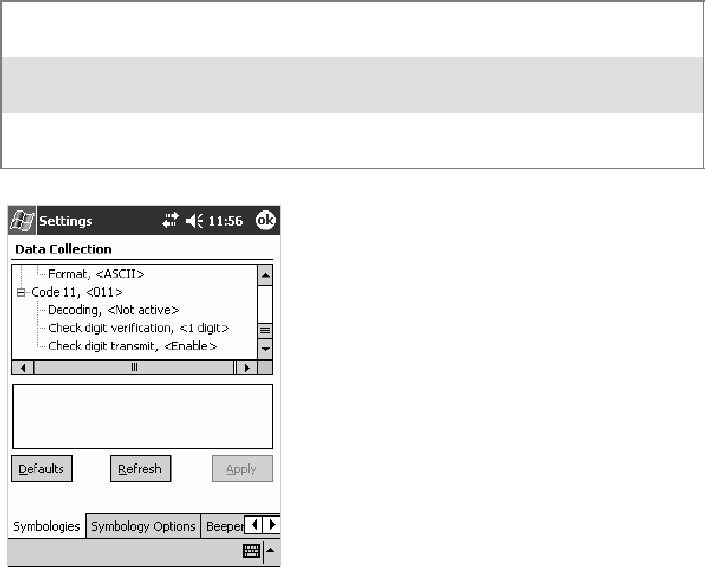This screenshot has width=705, height=567.
Task: Tap the 11:56 clock display
Action: coord(226,221)
